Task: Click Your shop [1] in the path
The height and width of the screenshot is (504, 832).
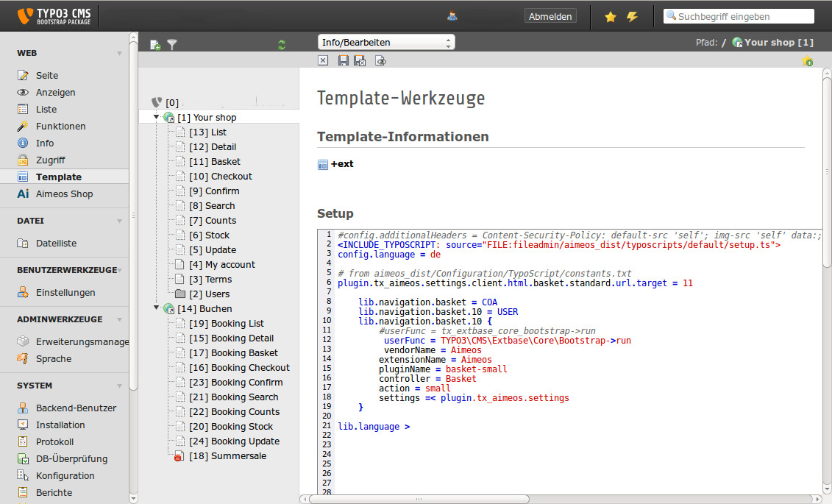Action: pyautogui.click(x=778, y=43)
